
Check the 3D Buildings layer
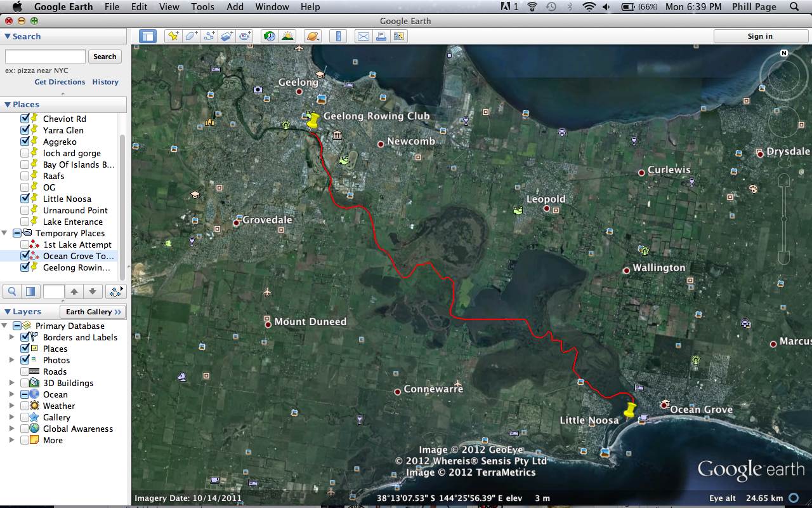coord(25,383)
